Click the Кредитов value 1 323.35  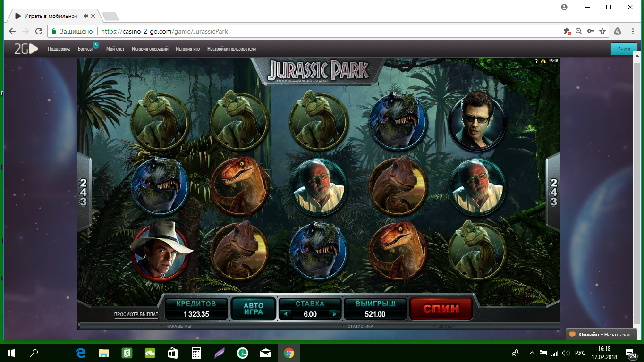(x=196, y=314)
